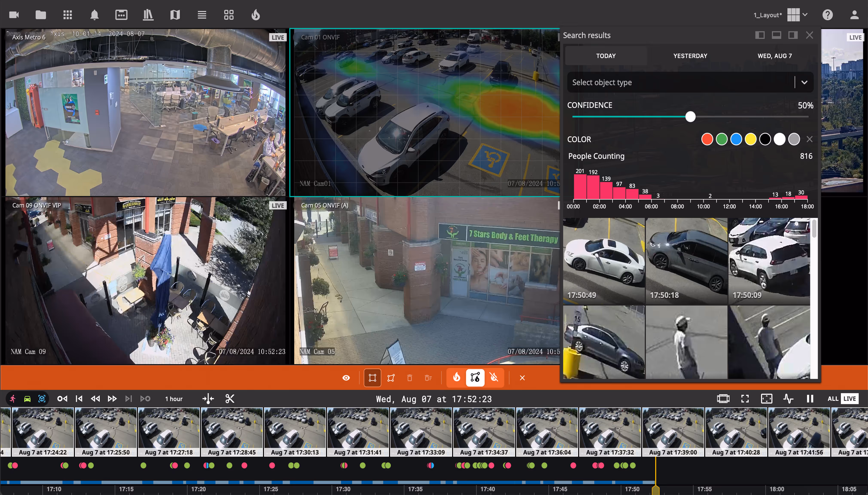This screenshot has width=868, height=495.
Task: Disable heatmap with crossed-out flame icon
Action: (494, 378)
